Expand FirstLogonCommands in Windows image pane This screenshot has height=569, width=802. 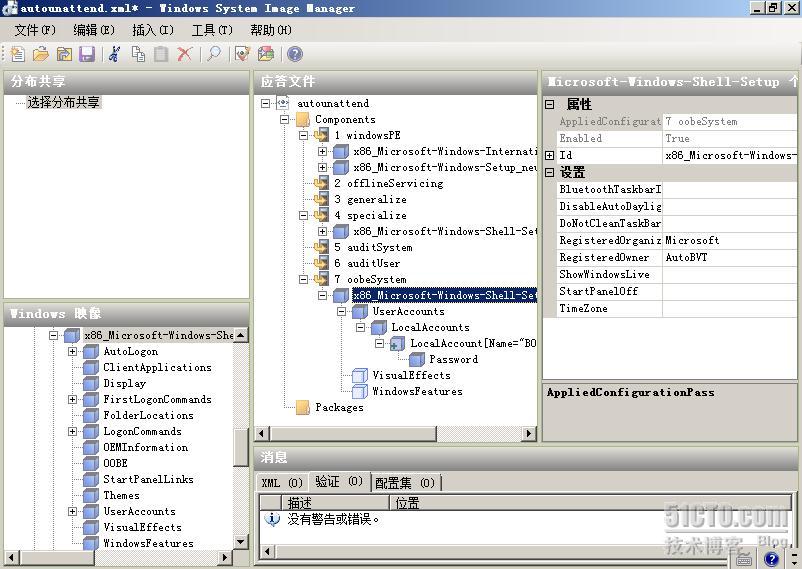coord(72,400)
